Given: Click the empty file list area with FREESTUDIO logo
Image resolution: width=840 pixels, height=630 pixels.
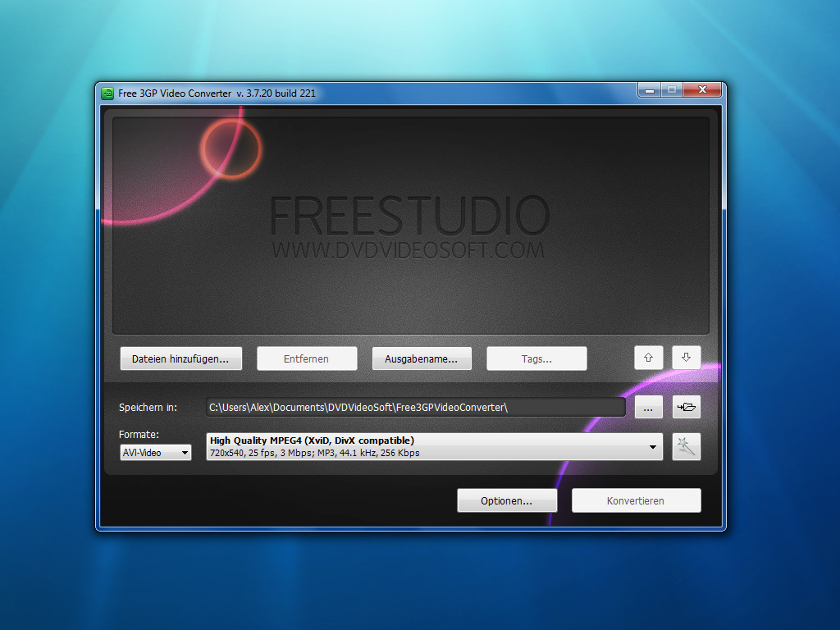Looking at the screenshot, I should click(410, 226).
